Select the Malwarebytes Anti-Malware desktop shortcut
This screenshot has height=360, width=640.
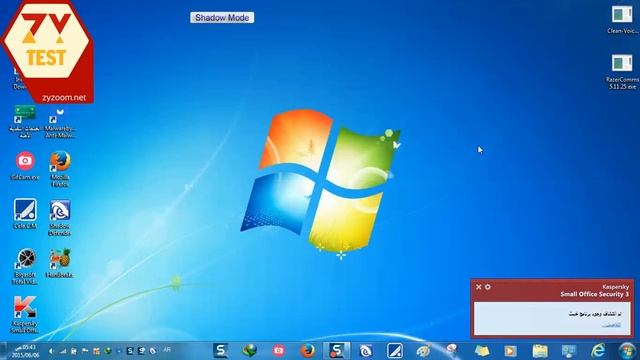tap(60, 122)
